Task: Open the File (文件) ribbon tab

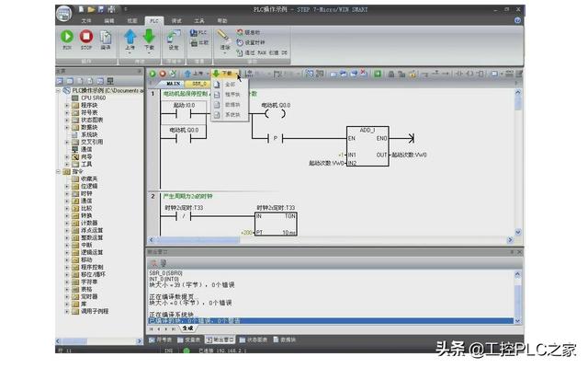Action: point(86,21)
